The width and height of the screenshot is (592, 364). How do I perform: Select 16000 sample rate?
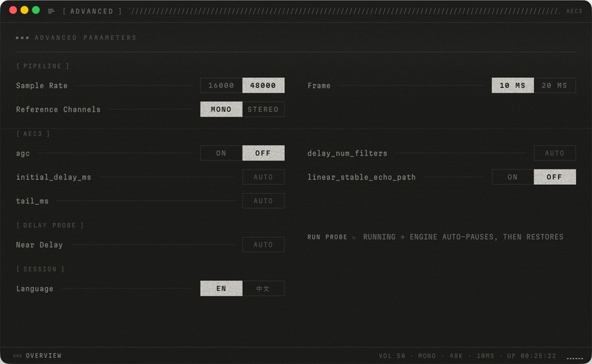(221, 86)
